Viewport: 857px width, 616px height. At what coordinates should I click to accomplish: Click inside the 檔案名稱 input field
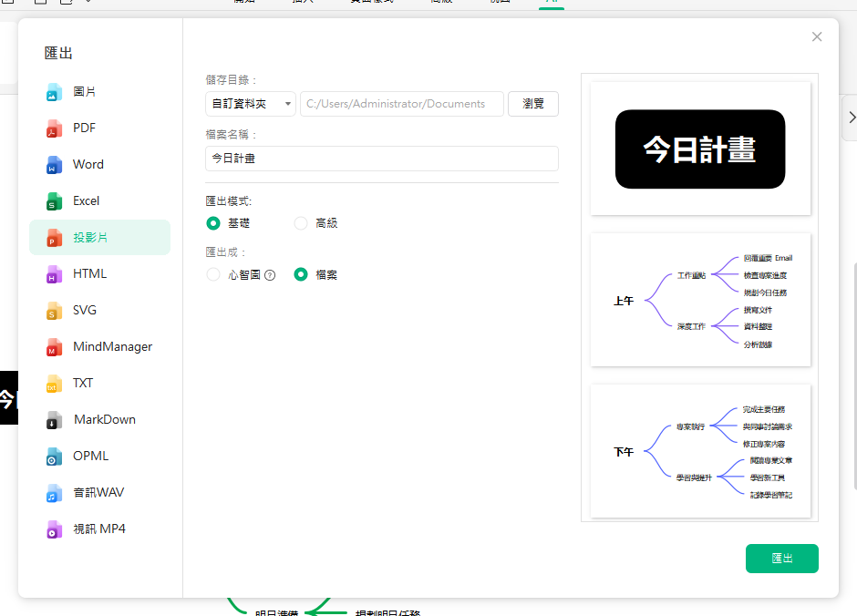click(x=380, y=158)
